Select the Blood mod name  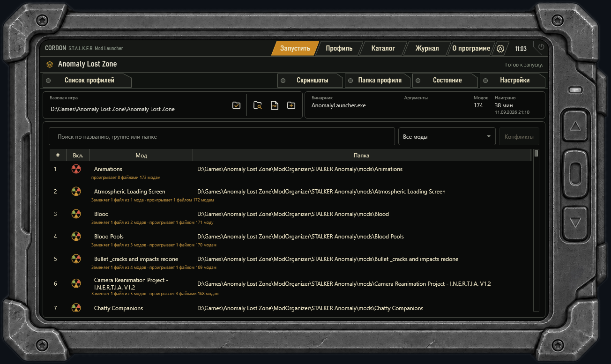click(x=101, y=214)
